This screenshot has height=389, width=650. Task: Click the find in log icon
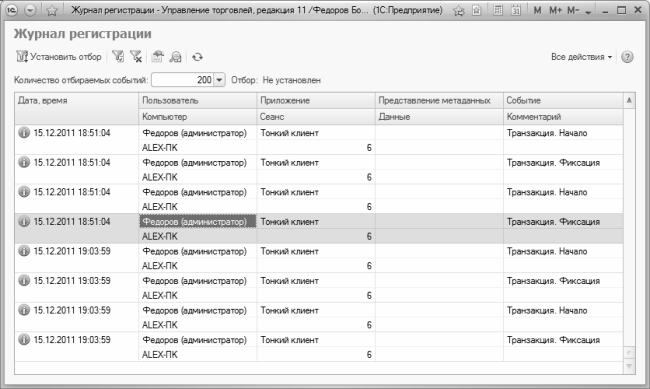tap(176, 57)
